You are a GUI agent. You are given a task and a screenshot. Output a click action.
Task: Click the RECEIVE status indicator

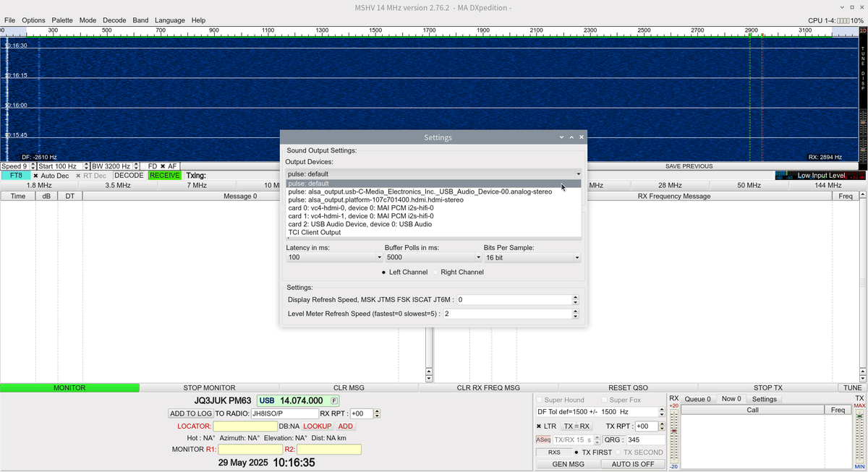(x=166, y=175)
